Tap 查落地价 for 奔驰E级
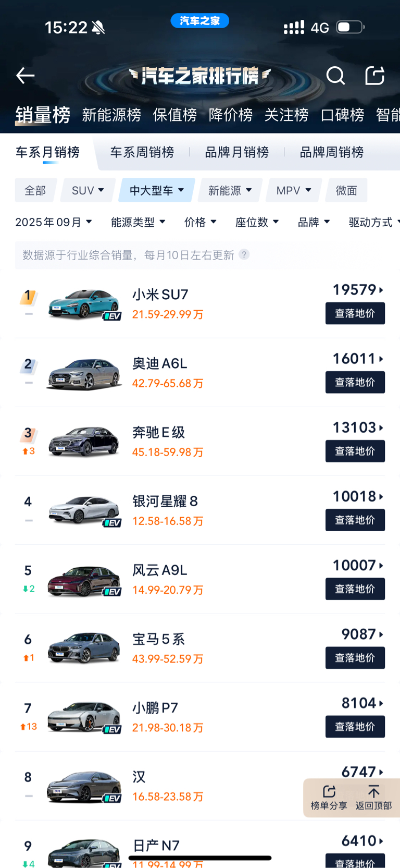Viewport: 400px width, 868px height. tap(355, 451)
